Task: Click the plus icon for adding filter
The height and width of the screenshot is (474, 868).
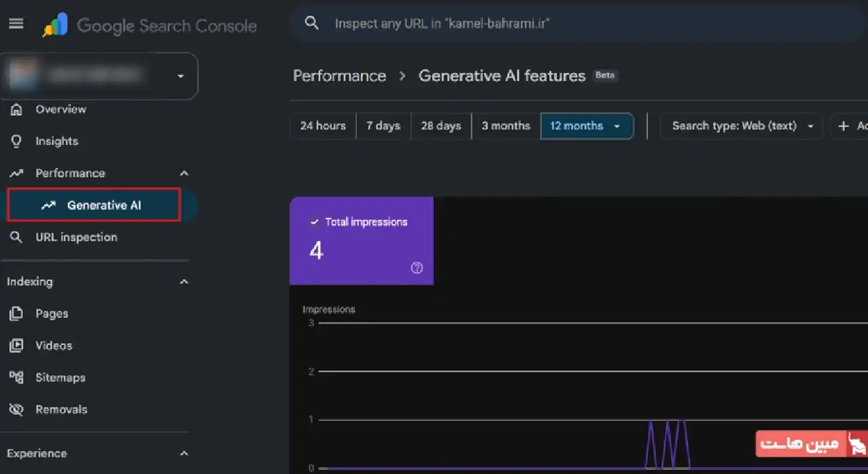Action: [844, 126]
